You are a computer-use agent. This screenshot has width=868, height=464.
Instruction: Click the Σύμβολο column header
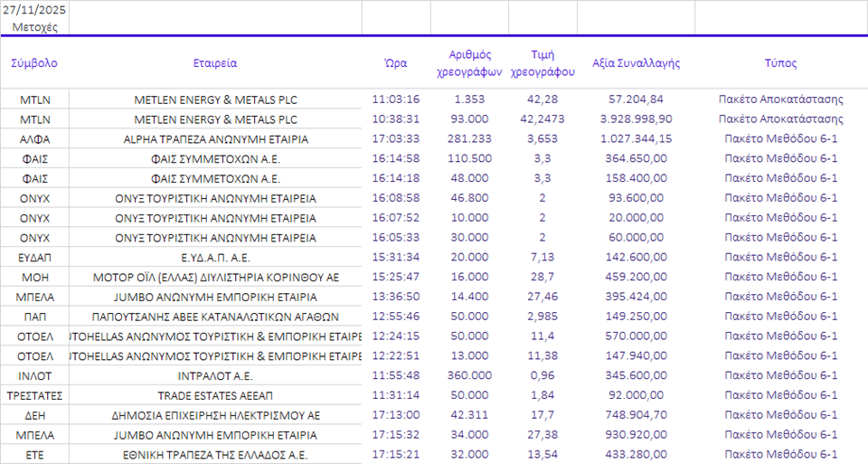pyautogui.click(x=34, y=63)
